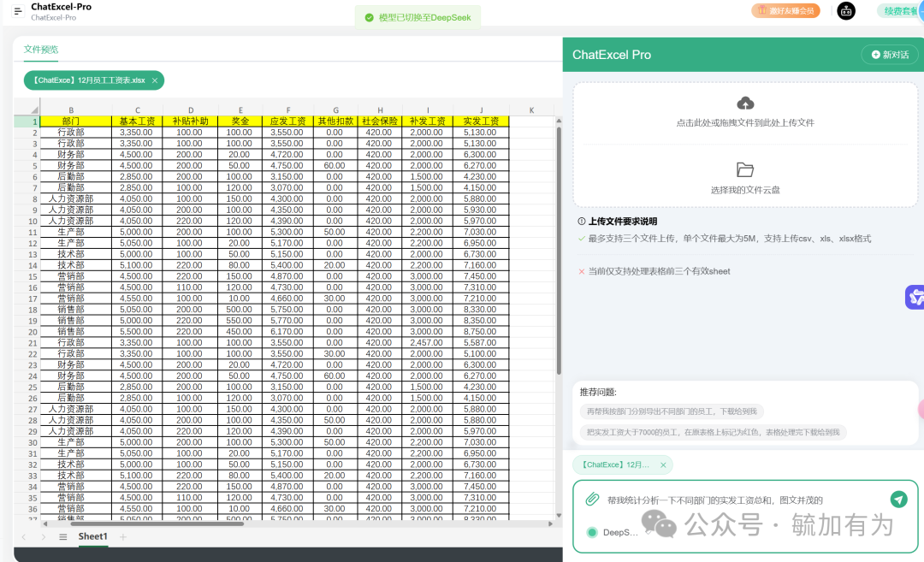Open the 文件预览 tab
The height and width of the screenshot is (562, 924).
(x=41, y=50)
